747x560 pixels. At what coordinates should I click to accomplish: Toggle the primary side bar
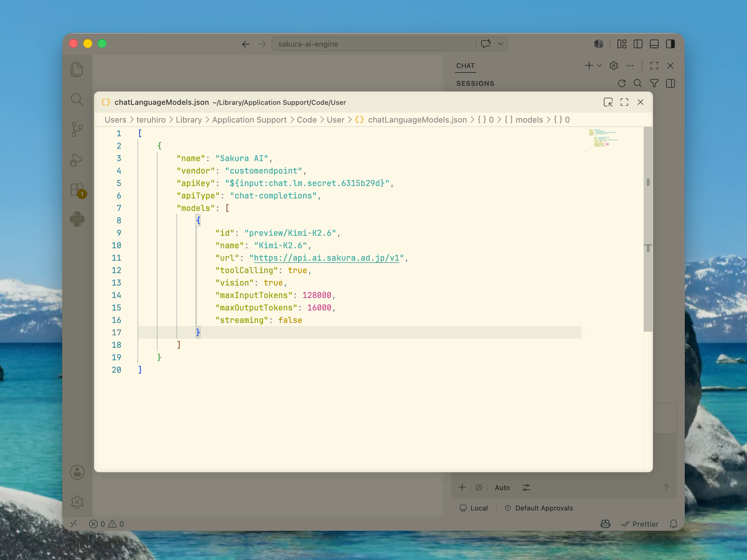[638, 44]
